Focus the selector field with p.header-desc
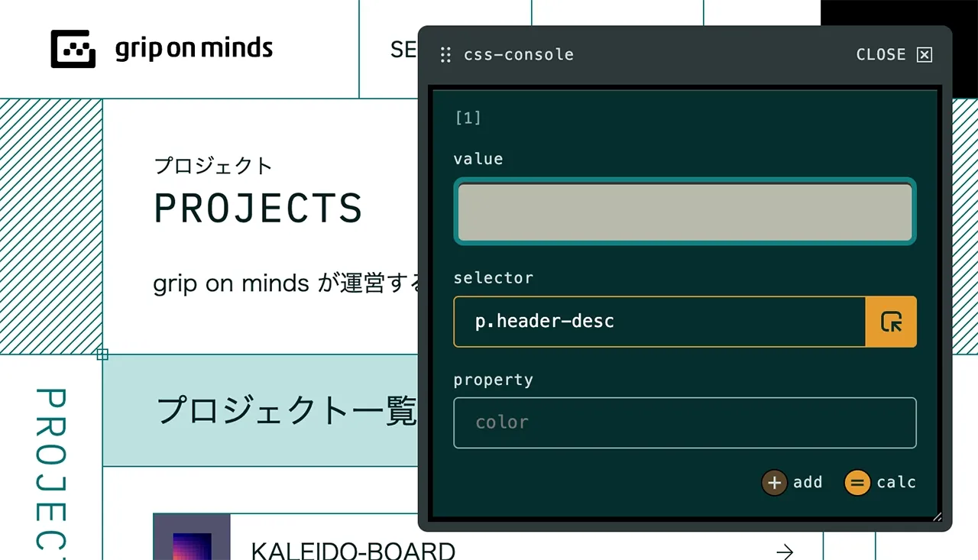 659,322
